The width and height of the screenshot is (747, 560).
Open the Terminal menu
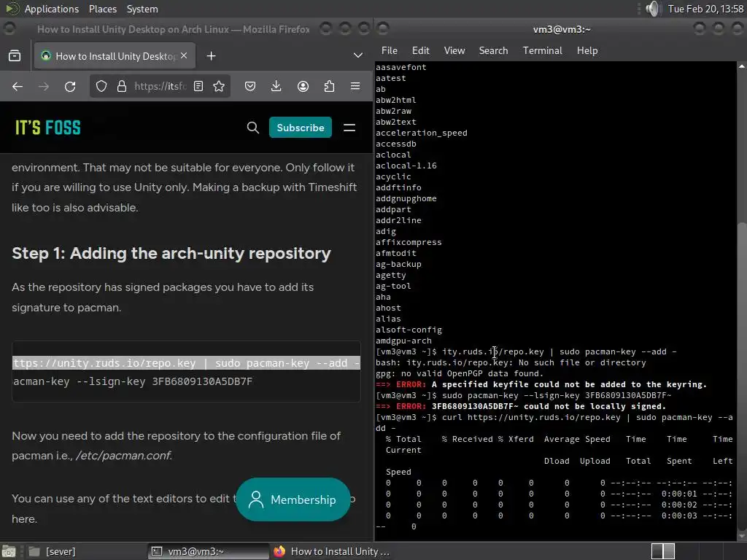543,50
